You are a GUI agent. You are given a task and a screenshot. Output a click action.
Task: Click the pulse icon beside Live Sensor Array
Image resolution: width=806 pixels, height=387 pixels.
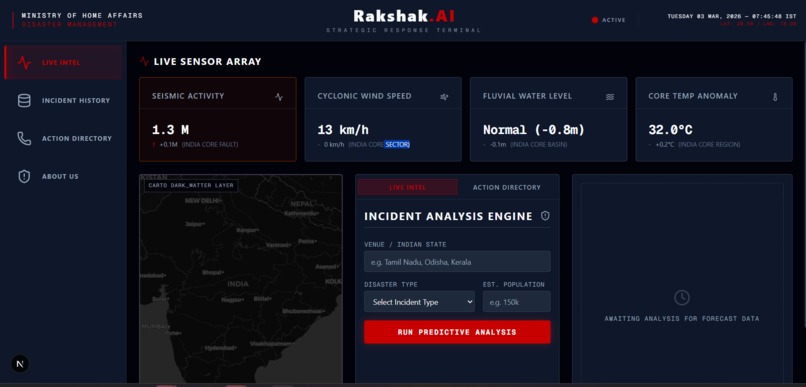pyautogui.click(x=144, y=62)
